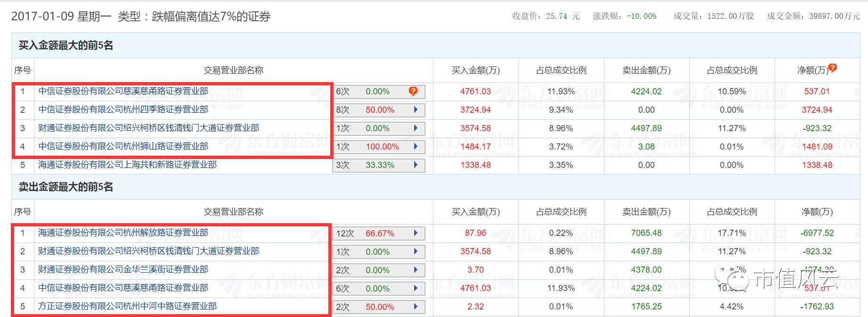The height and width of the screenshot is (317, 868).
Task: Click the sell amount 4378.00
Action: point(646,270)
